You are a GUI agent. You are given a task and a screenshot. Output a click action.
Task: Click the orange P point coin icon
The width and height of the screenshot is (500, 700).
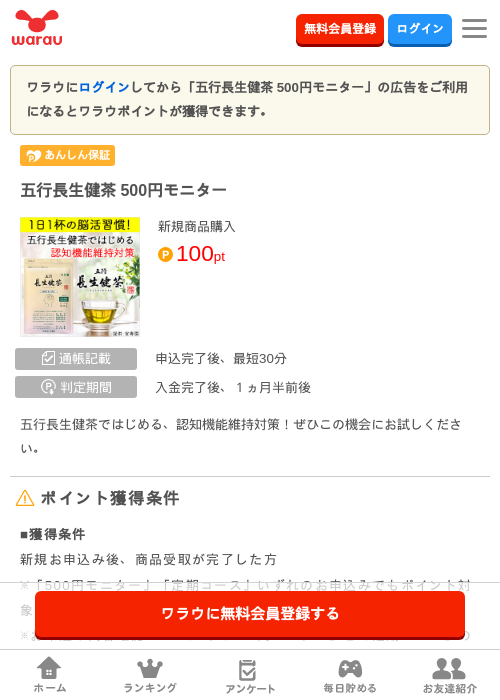coord(165,255)
